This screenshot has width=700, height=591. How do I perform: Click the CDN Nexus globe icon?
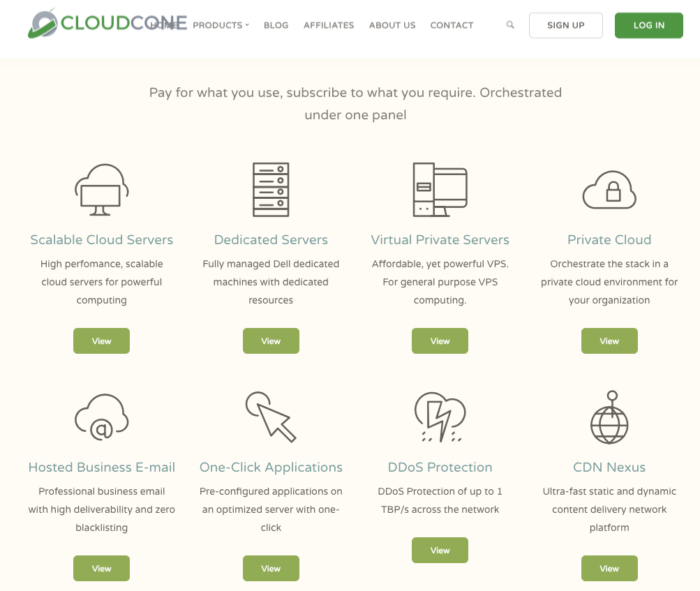609,417
